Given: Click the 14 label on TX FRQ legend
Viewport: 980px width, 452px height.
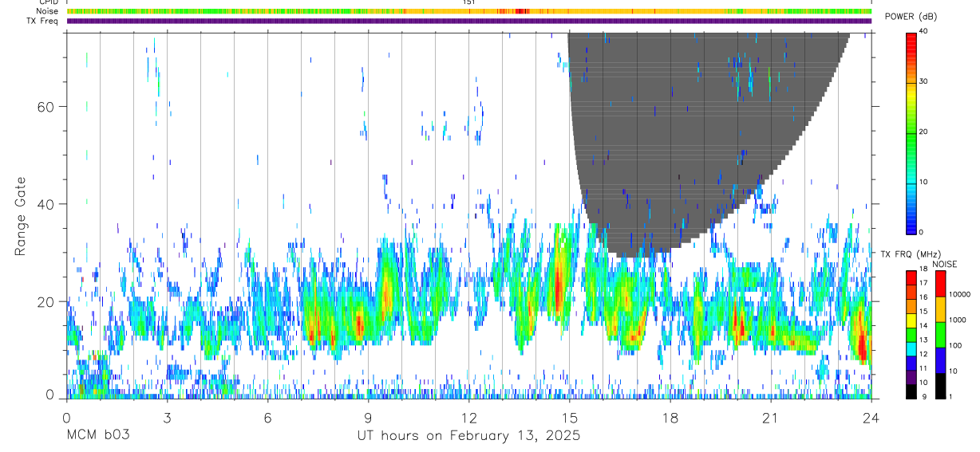Looking at the screenshot, I should [923, 326].
